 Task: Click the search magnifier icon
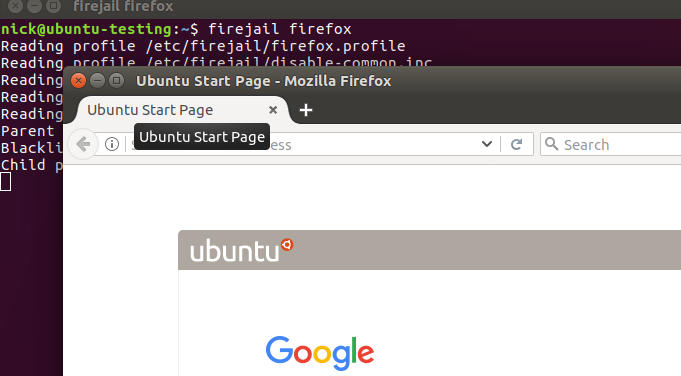[551, 144]
